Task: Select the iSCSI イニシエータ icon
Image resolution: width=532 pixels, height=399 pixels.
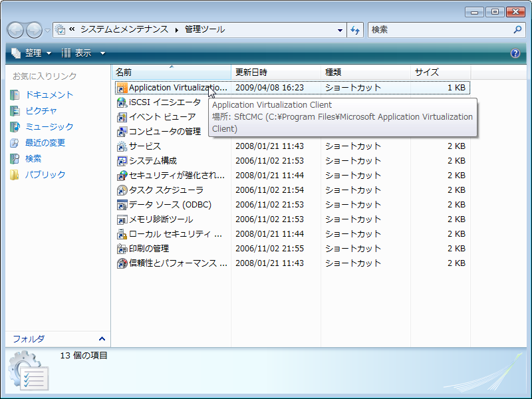Action: pyautogui.click(x=122, y=102)
